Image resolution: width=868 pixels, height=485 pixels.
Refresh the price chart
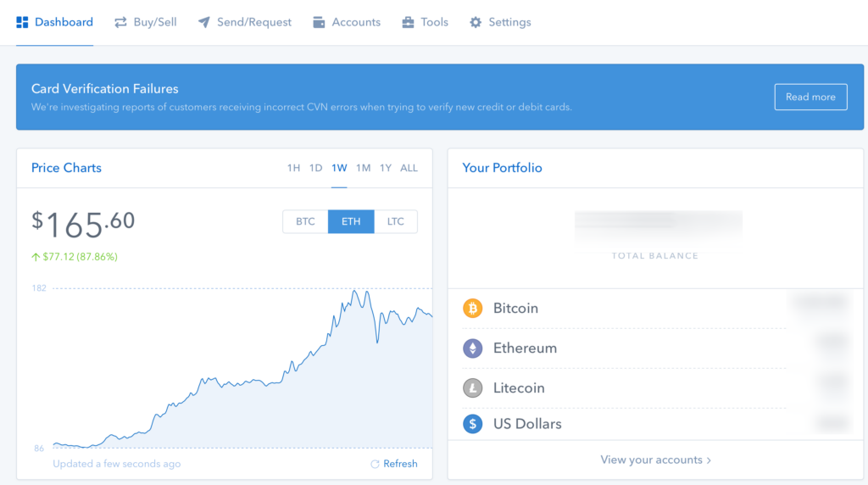click(394, 464)
